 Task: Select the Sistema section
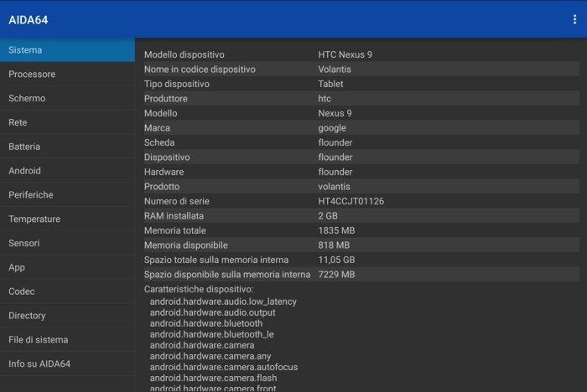click(x=67, y=50)
